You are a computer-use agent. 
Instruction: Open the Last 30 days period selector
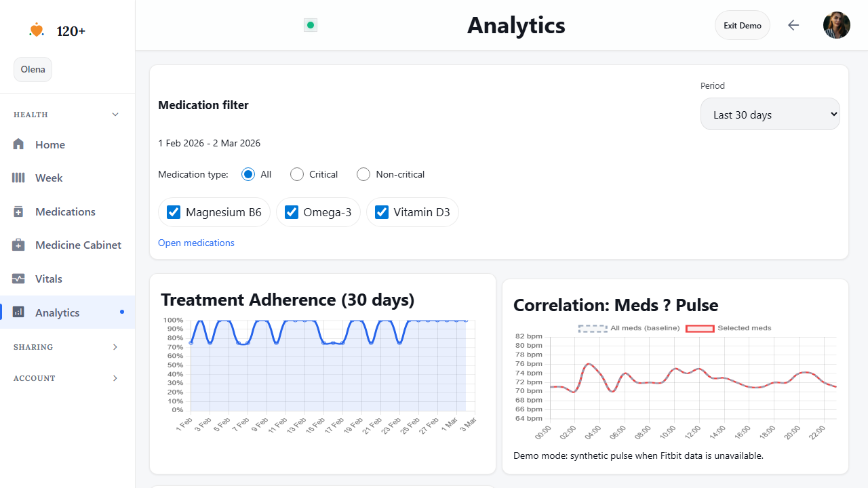tap(770, 114)
